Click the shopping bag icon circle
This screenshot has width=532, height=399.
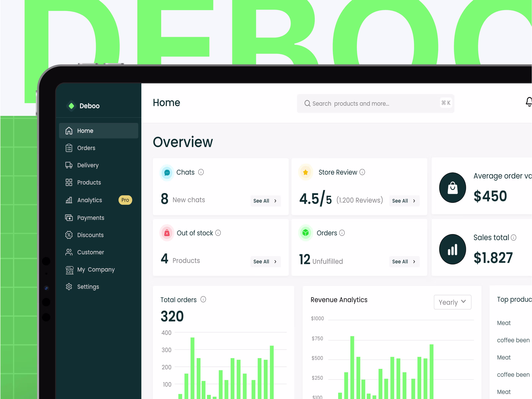point(452,188)
